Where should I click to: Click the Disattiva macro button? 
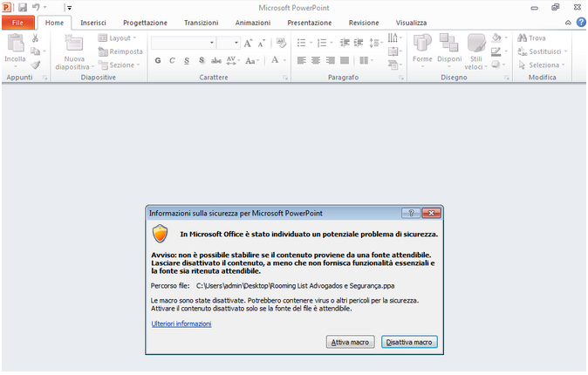(409, 342)
